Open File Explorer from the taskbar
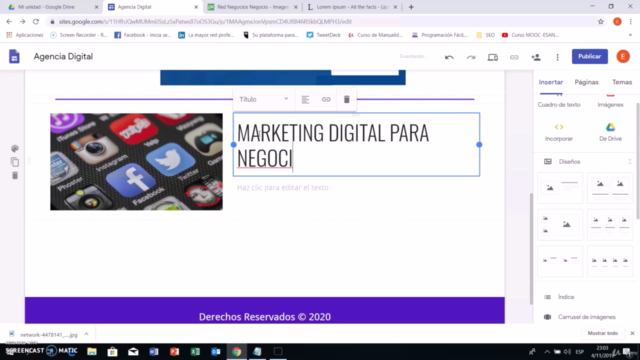 (92, 351)
